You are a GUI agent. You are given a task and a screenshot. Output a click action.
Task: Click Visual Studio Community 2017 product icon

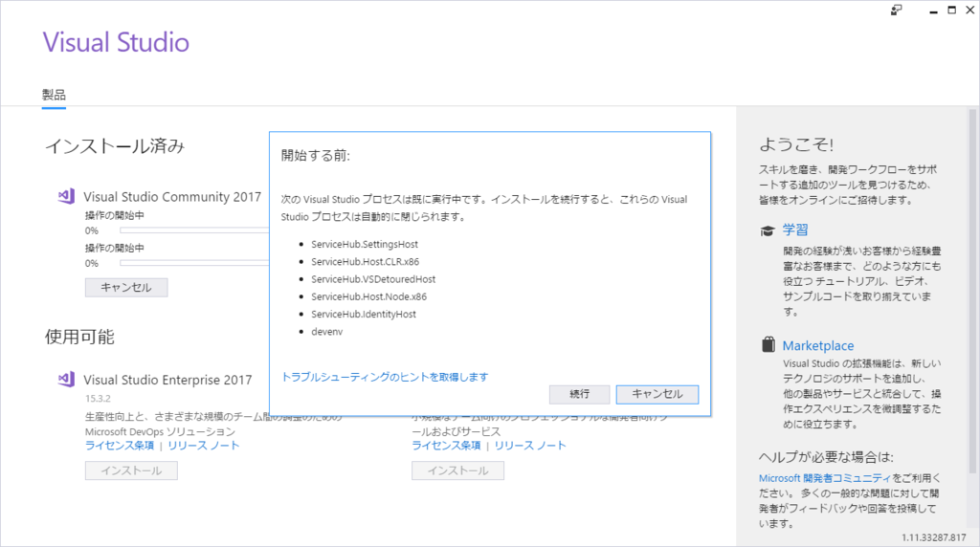click(x=66, y=197)
